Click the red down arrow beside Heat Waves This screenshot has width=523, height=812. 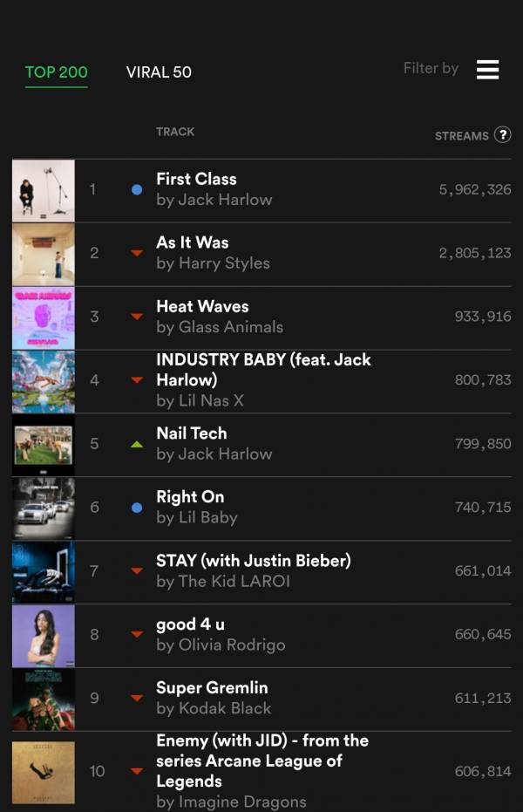[x=137, y=317]
